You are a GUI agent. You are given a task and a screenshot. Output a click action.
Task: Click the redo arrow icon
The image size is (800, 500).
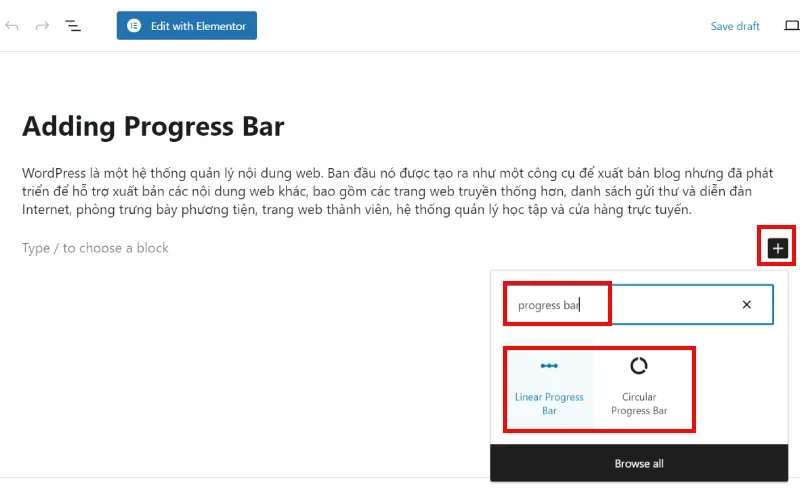tap(42, 26)
